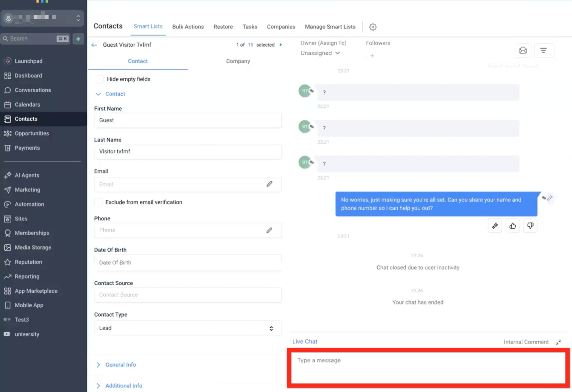Click the pencil icon in Phone field
The image size is (572, 392).
pos(269,230)
